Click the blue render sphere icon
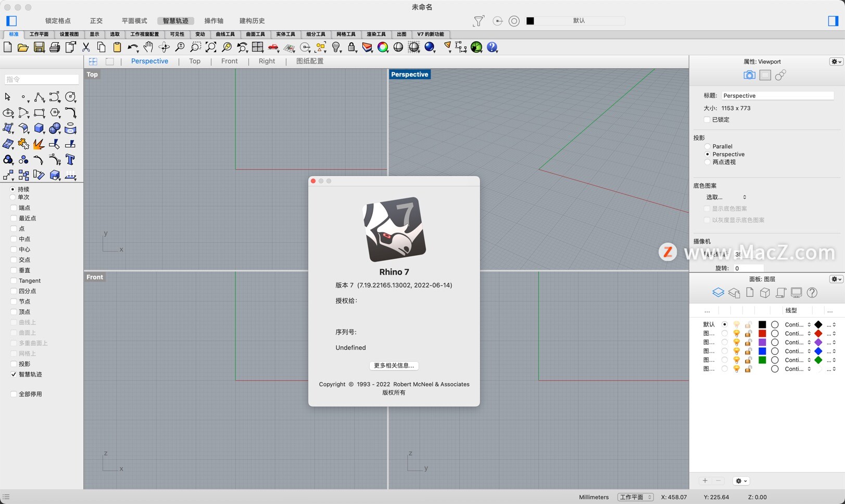The image size is (845, 504). point(430,47)
